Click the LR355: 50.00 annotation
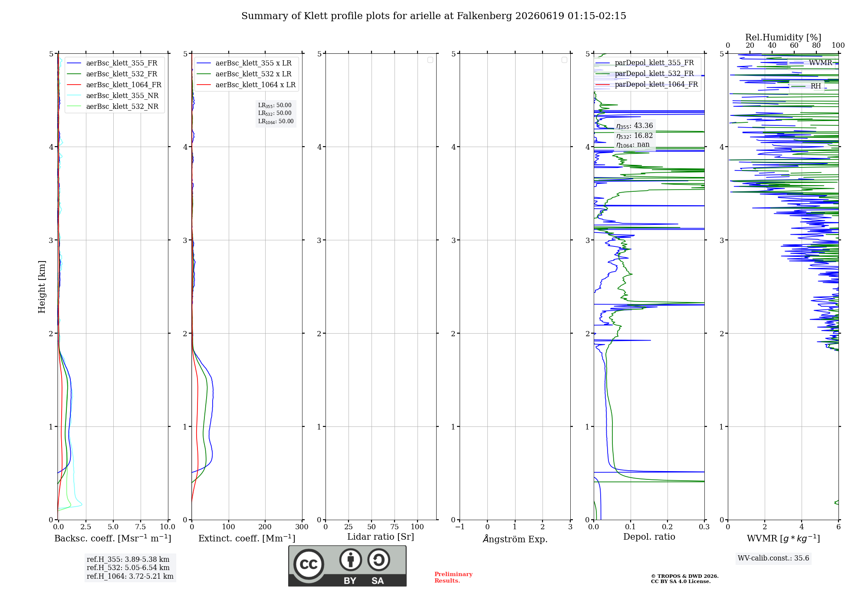868x590 pixels. click(x=275, y=105)
